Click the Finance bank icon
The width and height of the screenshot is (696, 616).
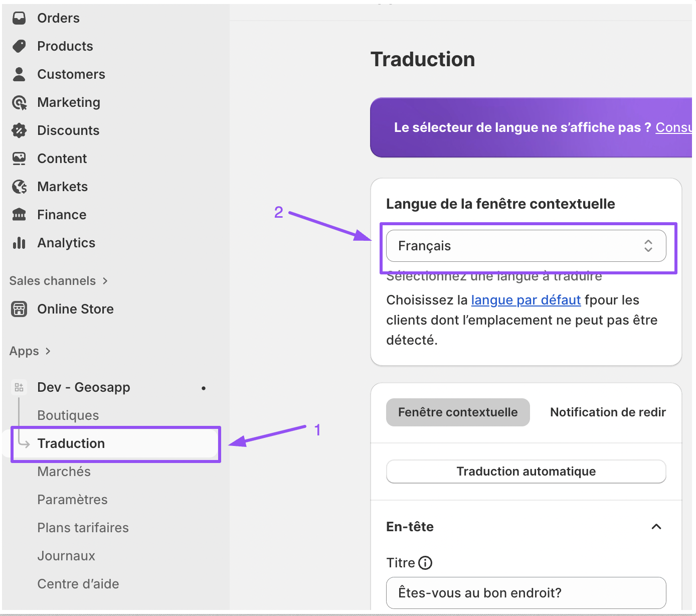19,215
